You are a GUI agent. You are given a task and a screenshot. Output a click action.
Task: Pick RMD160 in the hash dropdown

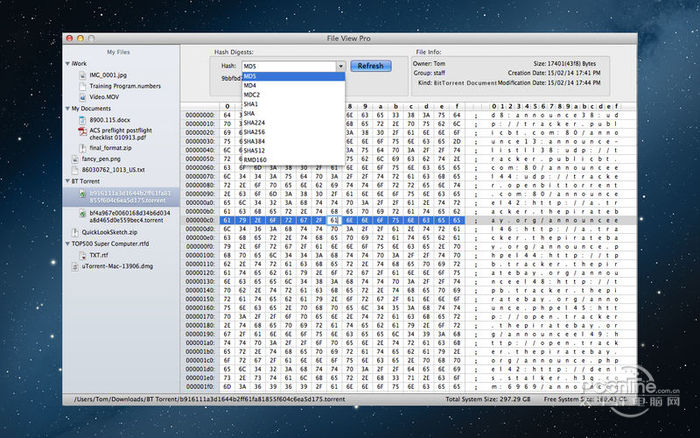click(x=256, y=159)
